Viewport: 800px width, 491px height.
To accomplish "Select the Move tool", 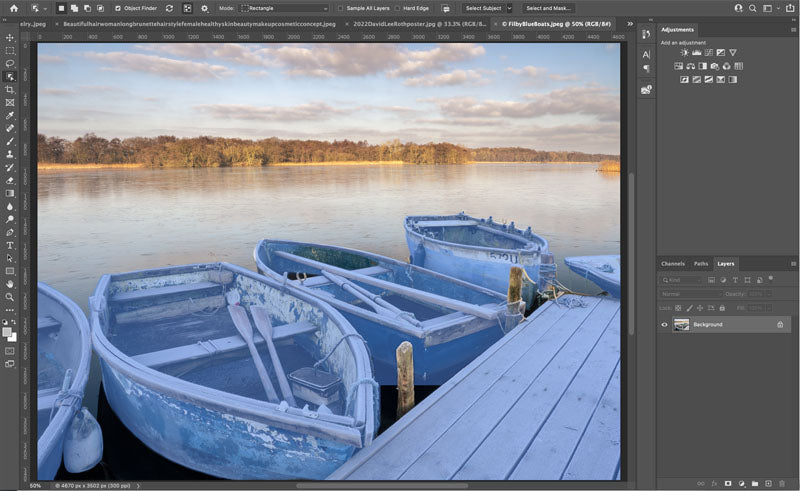I will [10, 37].
